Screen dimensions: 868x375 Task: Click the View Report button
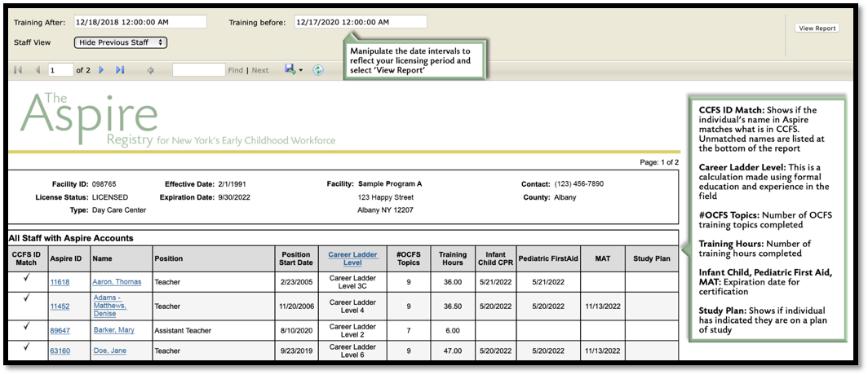coord(817,28)
